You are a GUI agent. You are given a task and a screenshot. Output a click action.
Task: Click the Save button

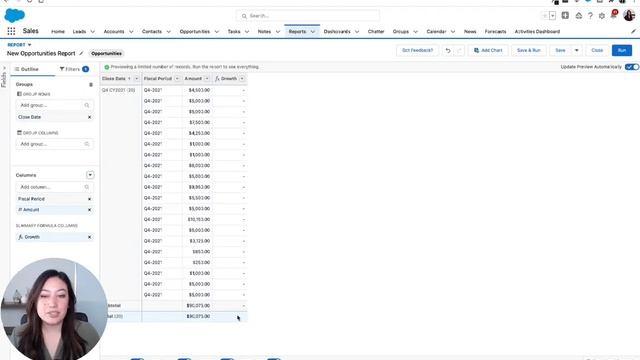point(560,50)
